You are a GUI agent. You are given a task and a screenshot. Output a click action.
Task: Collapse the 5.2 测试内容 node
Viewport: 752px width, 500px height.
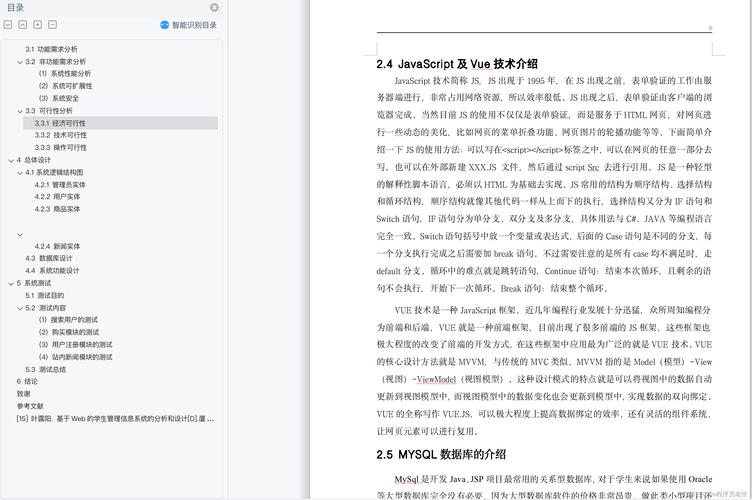(x=20, y=308)
